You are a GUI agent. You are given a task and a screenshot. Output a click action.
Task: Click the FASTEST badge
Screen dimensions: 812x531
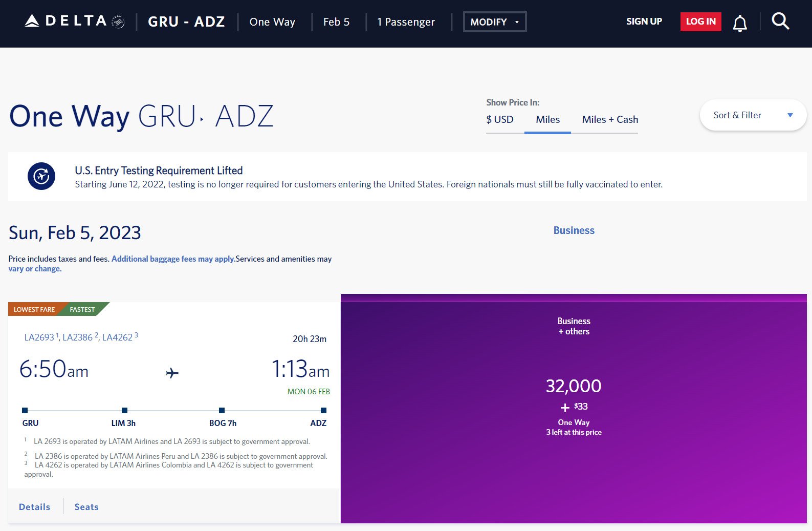click(x=82, y=309)
